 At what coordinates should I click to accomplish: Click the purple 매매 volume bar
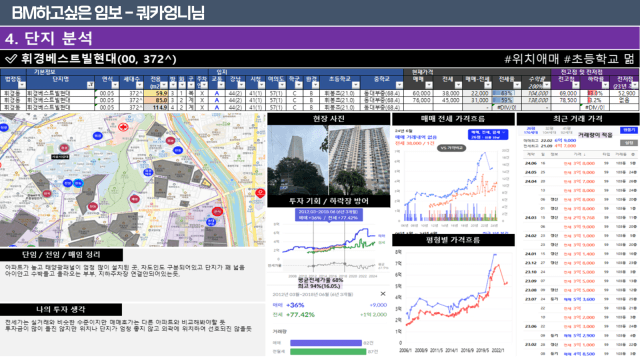(x=326, y=343)
